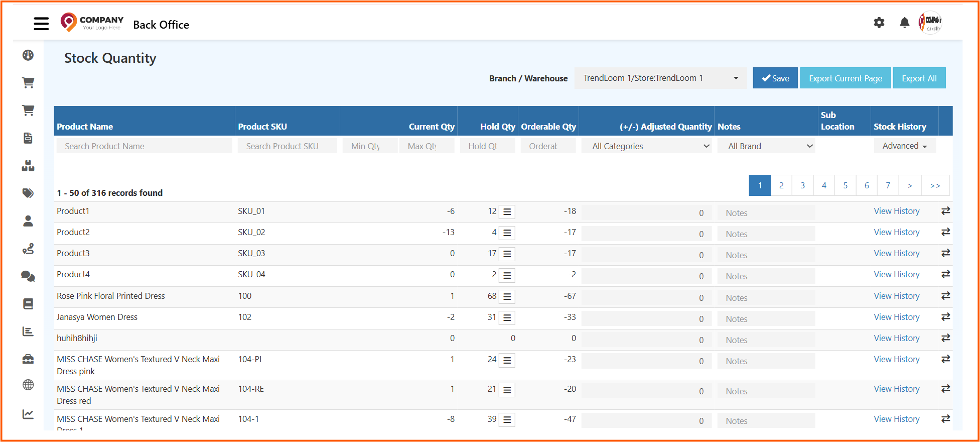The width and height of the screenshot is (980, 442).
Task: Click transfer arrows icon for Product1
Action: click(945, 211)
